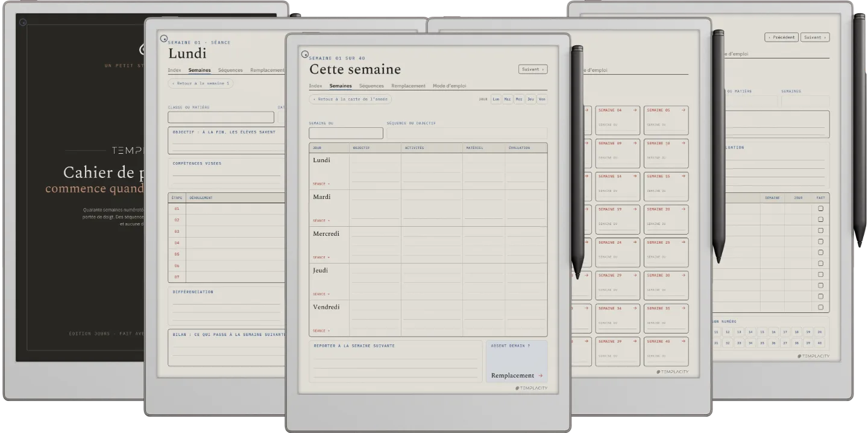Click Retour à la semaine 1 button
The height and width of the screenshot is (433, 868).
pyautogui.click(x=201, y=83)
